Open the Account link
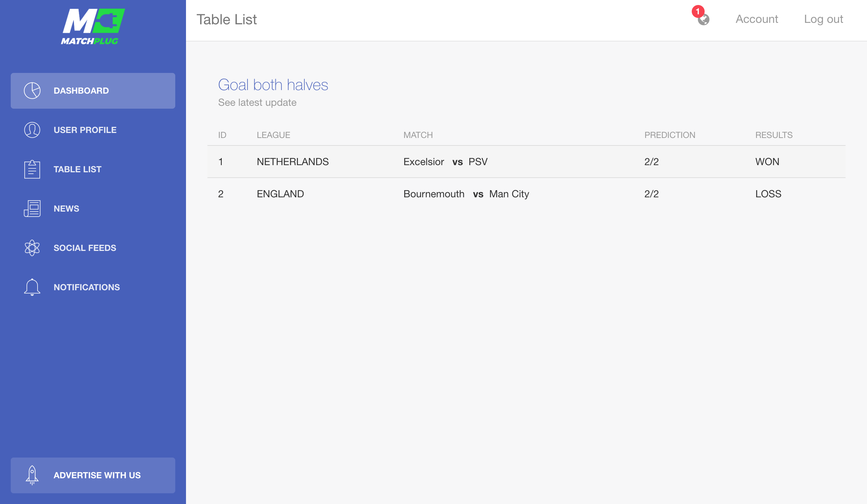Screen dimensions: 867x504 (x=757, y=19)
